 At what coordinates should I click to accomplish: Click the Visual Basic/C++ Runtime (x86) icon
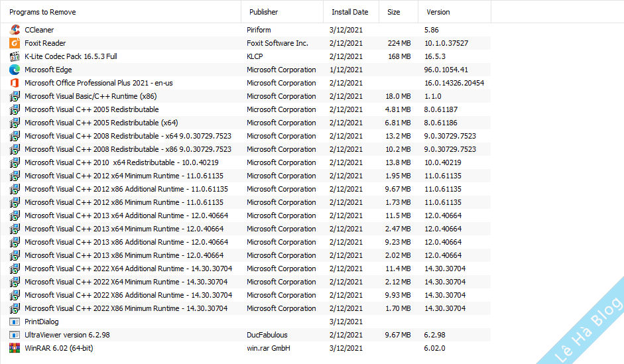click(x=15, y=96)
